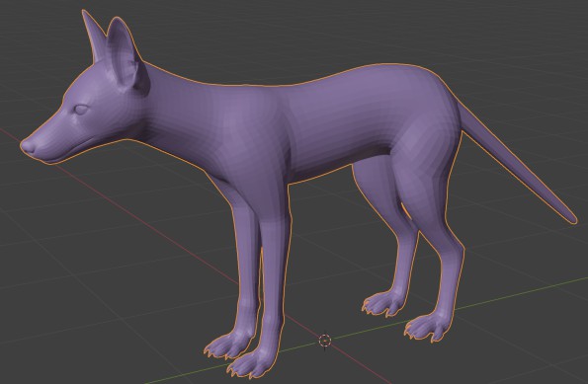This screenshot has width=588, height=384.
Task: Click the model's visible eye
Action: point(81,110)
